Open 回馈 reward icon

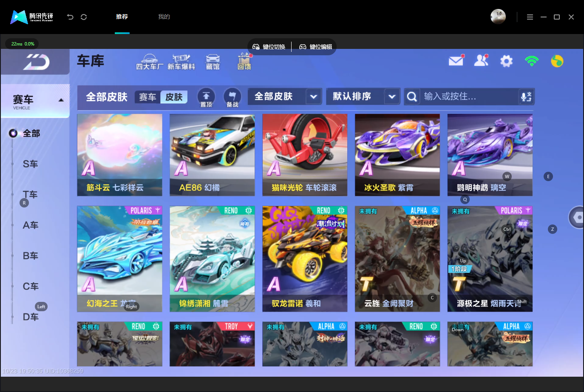244,62
